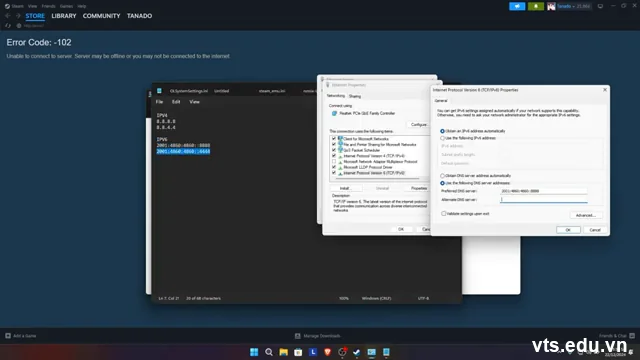Open the TANADO profile tab

(139, 16)
